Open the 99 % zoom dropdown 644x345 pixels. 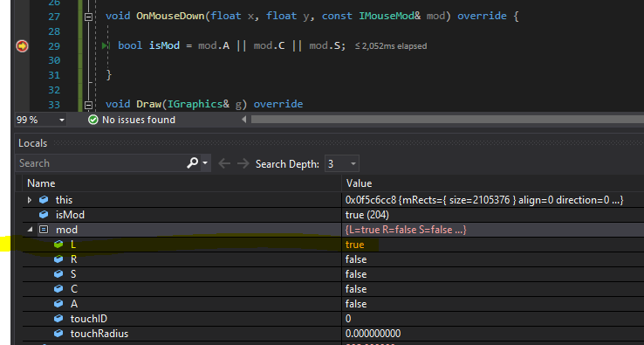62,120
